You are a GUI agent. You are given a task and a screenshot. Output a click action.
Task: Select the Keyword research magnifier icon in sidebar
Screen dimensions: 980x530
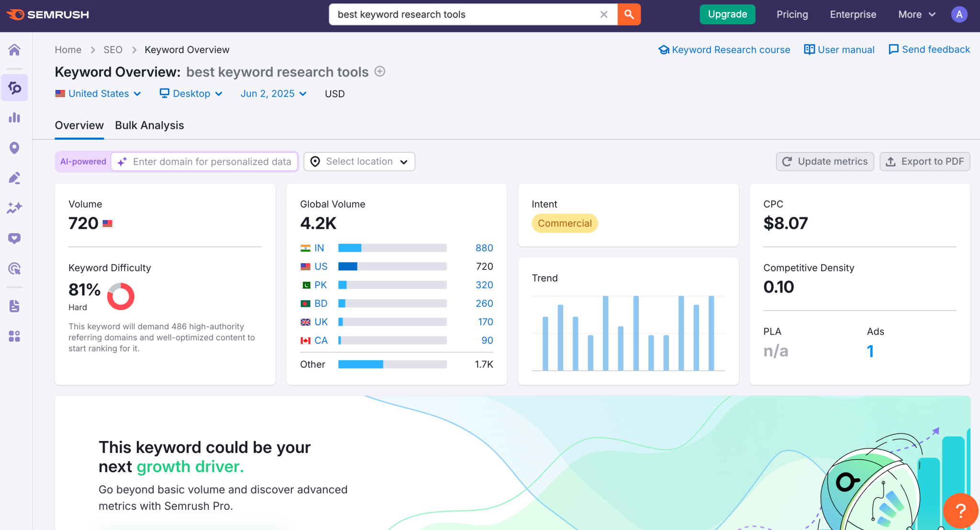14,88
